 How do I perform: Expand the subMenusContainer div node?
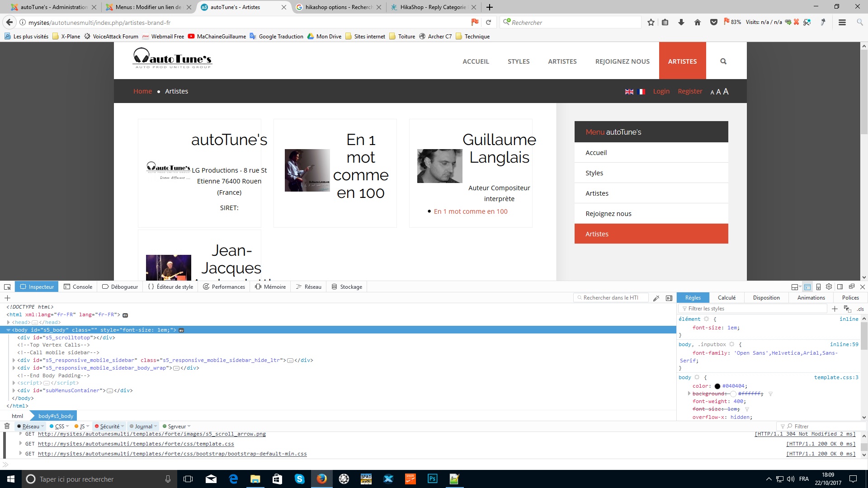pyautogui.click(x=14, y=390)
